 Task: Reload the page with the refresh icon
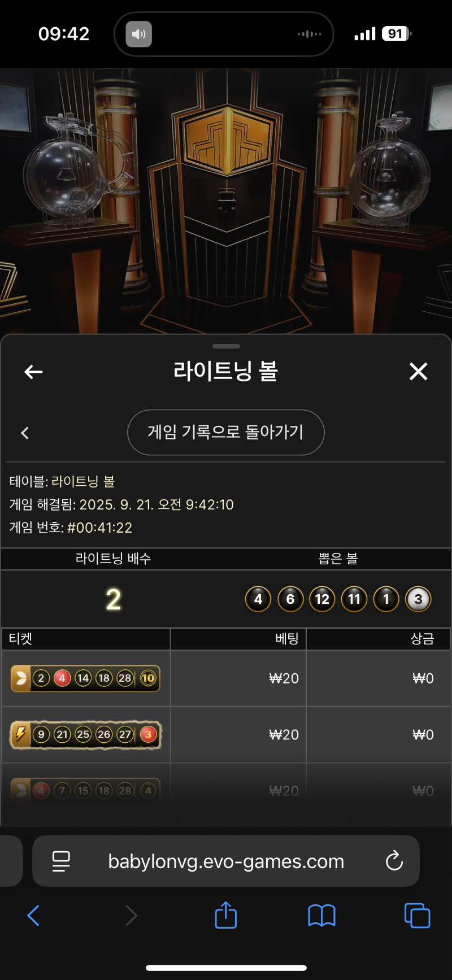click(394, 861)
